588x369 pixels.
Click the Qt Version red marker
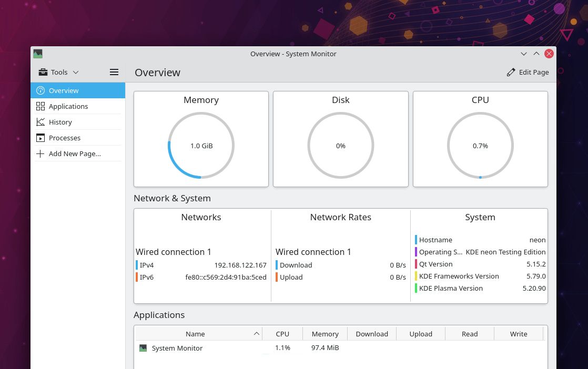pyautogui.click(x=416, y=264)
